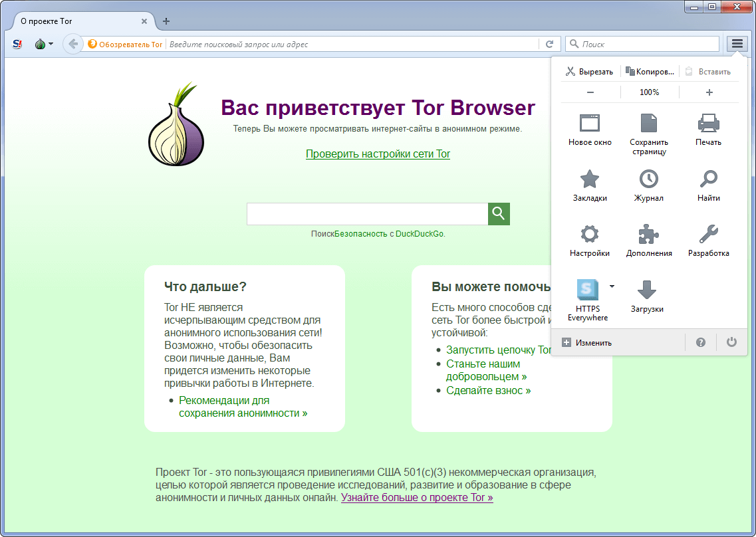Choose Вставить in the menu
This screenshot has width=756, height=537.
pyautogui.click(x=708, y=71)
